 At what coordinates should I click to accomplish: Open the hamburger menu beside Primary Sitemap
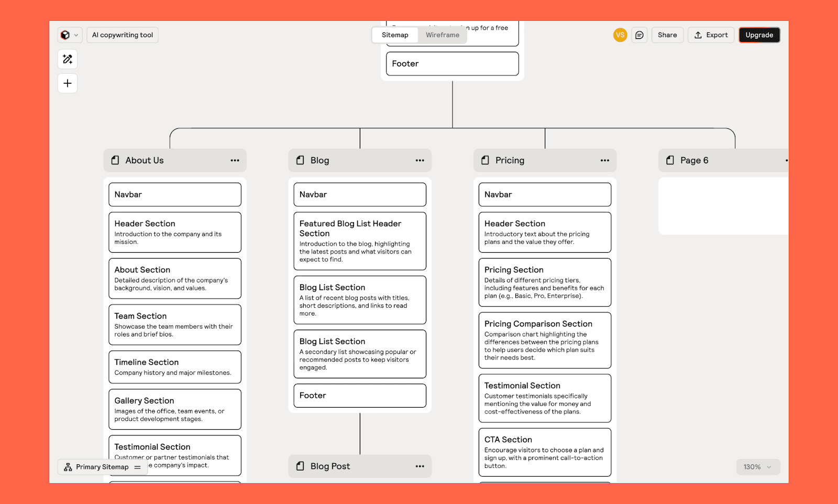click(137, 467)
